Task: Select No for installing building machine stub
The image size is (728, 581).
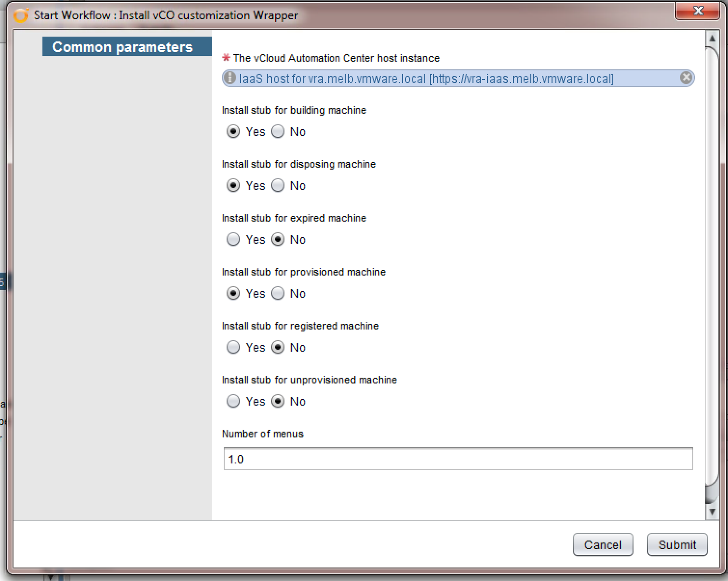Action: (x=278, y=131)
